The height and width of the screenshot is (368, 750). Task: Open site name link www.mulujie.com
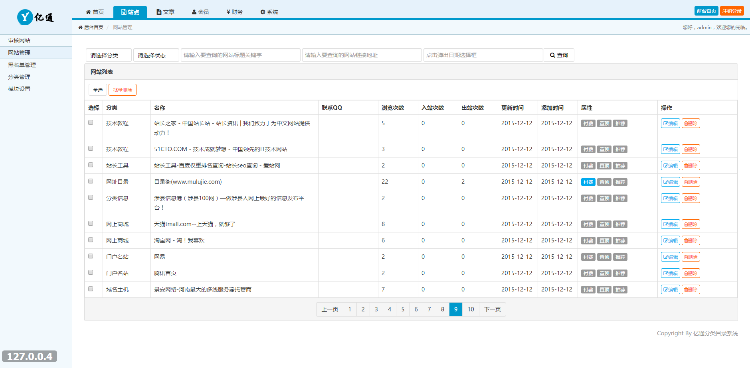tap(188, 182)
